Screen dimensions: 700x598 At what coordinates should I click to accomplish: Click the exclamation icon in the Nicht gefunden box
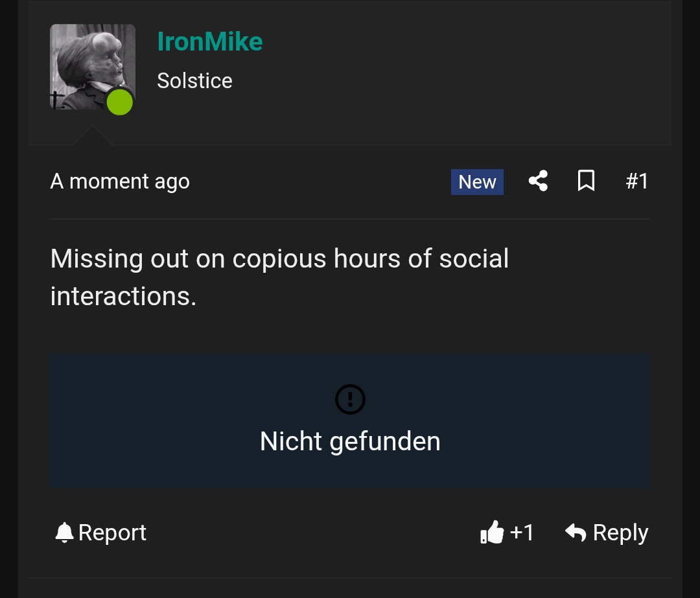[x=350, y=399]
